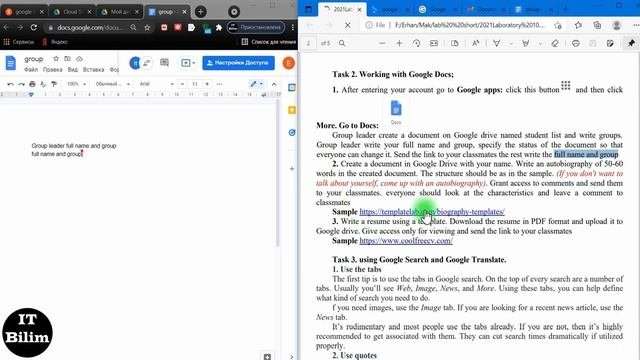Click the plus add-ons icon in side panel
Screen dimensions: 640x360
[x=292, y=168]
